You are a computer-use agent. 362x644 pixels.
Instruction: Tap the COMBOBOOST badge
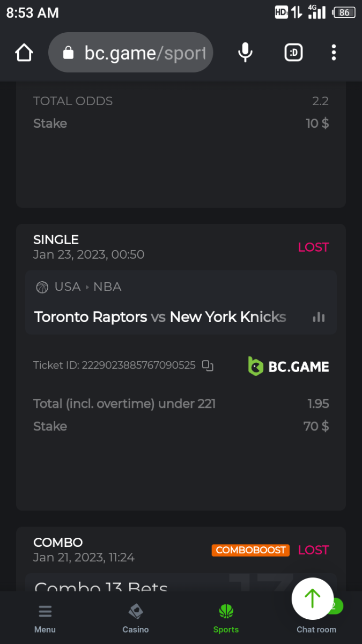coord(250,550)
